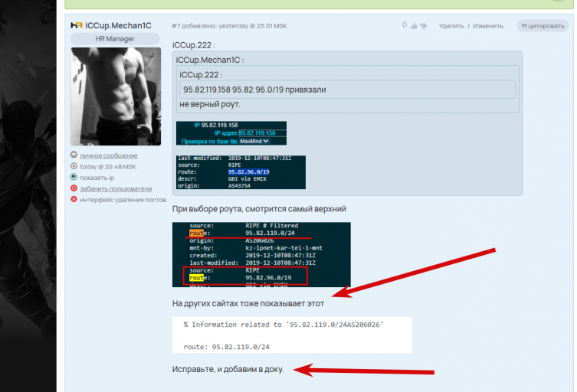577x392 pixels.
Task: Click 'забанить пользователя' ban user link
Action: [116, 188]
